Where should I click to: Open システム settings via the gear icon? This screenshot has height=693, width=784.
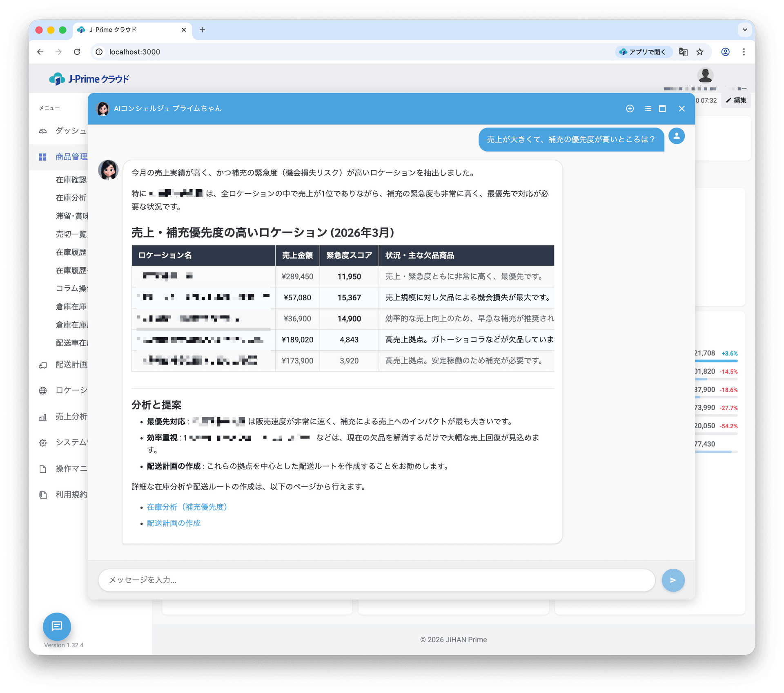click(43, 443)
